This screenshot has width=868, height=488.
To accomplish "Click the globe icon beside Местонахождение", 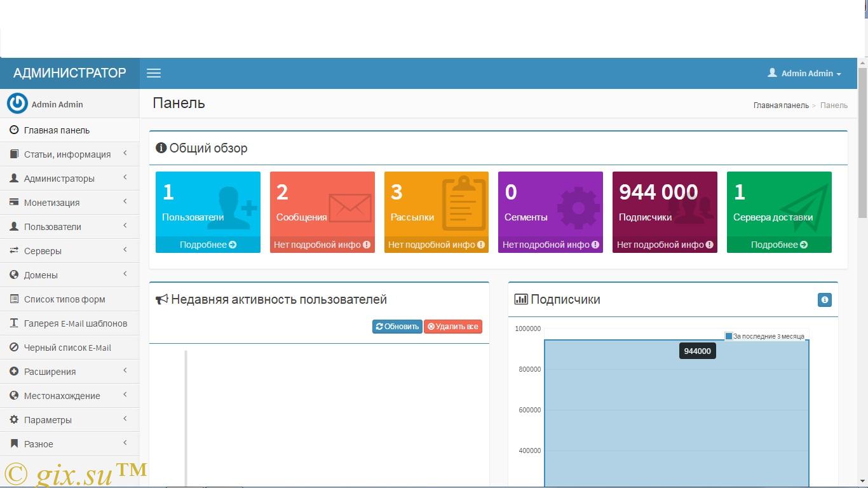I will pyautogui.click(x=14, y=395).
